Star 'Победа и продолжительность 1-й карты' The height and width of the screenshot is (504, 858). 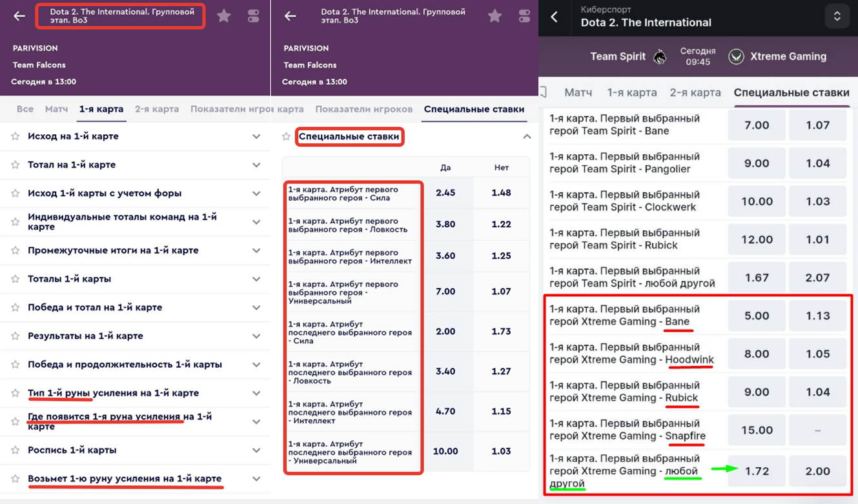coord(15,365)
